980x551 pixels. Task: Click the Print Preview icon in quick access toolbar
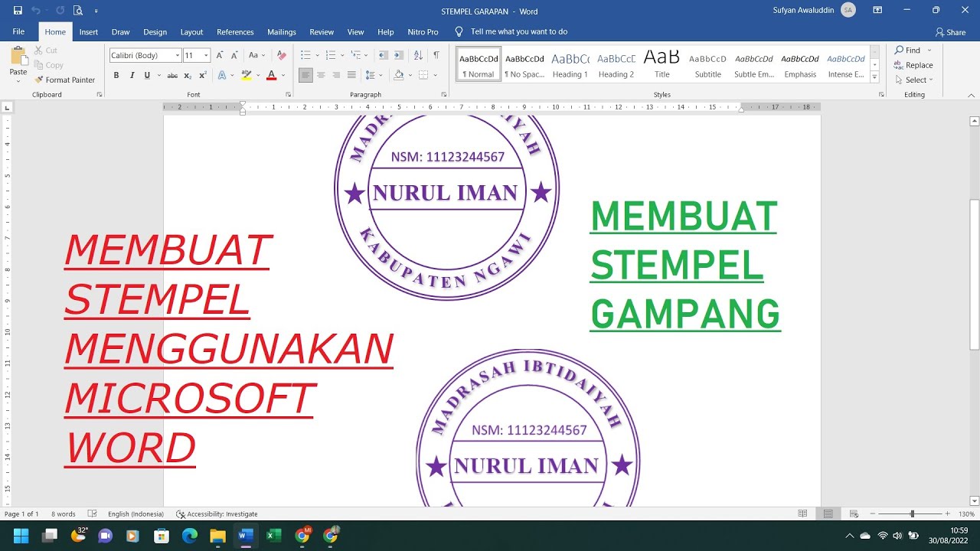click(x=77, y=11)
